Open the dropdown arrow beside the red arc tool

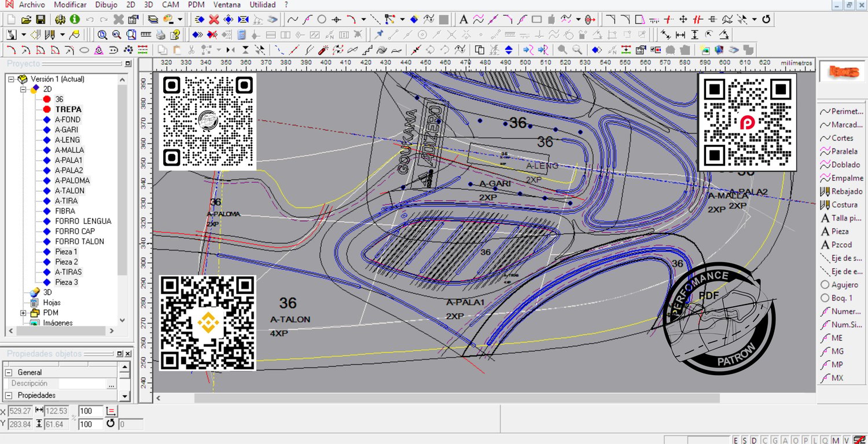[363, 20]
